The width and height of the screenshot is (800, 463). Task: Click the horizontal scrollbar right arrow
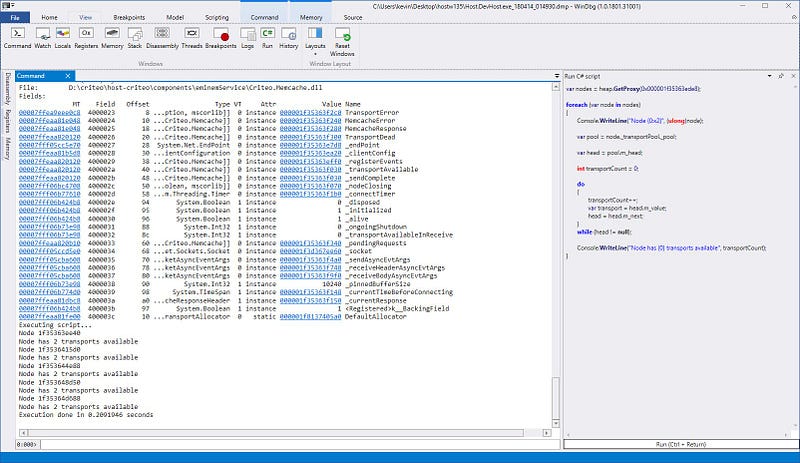point(547,433)
